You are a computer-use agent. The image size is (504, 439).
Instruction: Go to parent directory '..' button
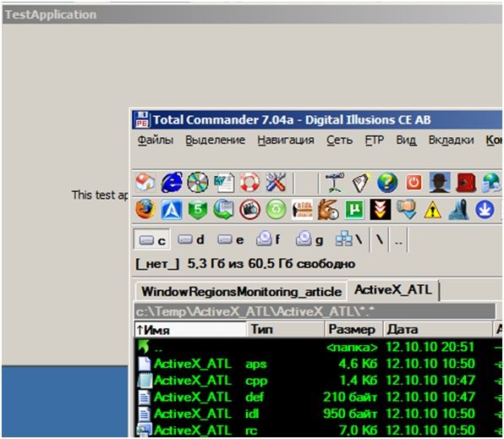[x=398, y=240]
